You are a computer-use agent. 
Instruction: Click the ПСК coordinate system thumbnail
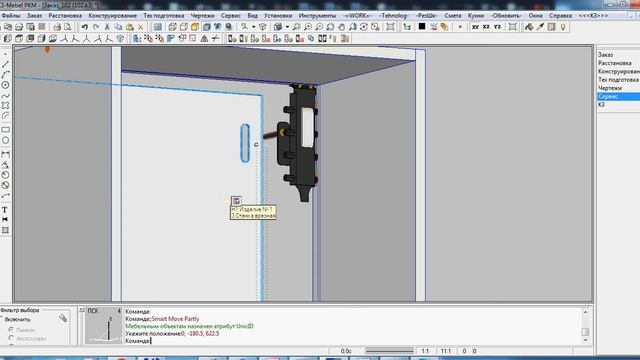[x=104, y=326]
